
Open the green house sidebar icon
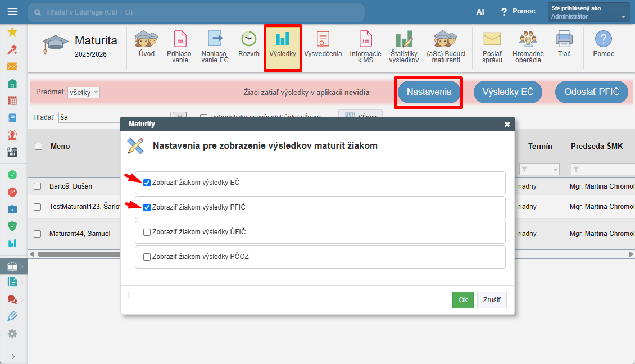pyautogui.click(x=12, y=83)
